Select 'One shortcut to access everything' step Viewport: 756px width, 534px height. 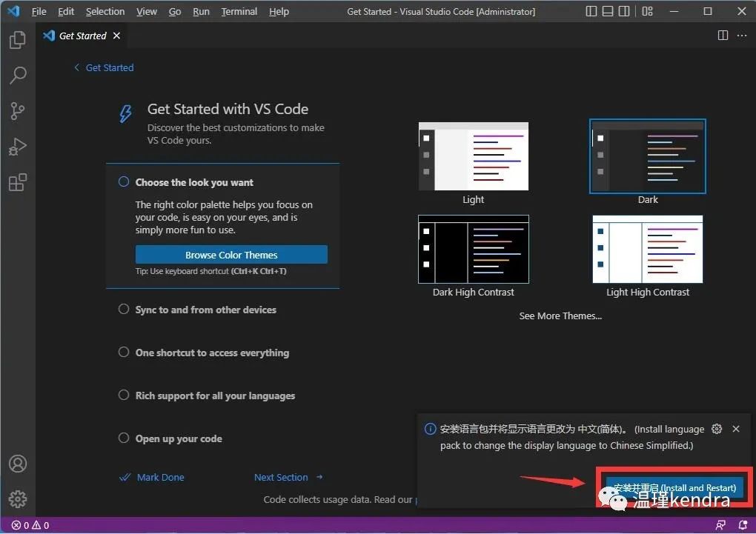point(204,353)
